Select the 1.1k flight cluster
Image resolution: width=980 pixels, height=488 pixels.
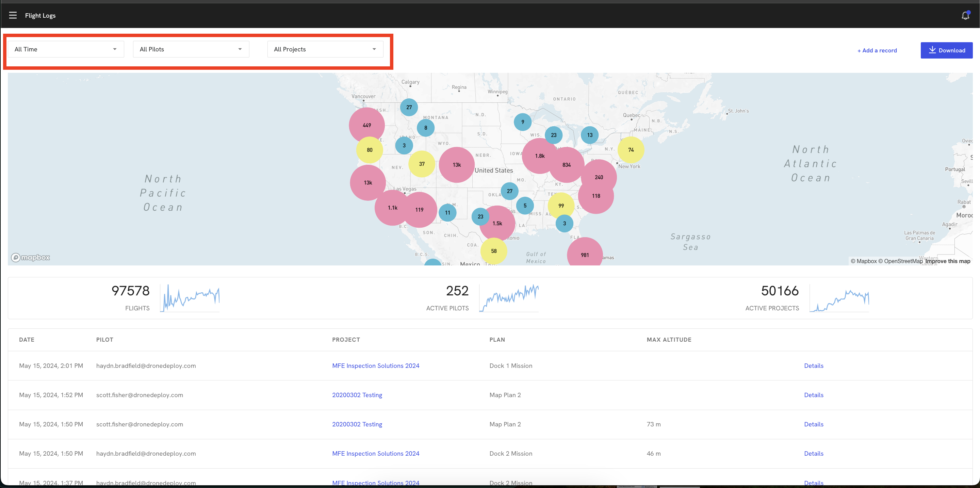[393, 208]
